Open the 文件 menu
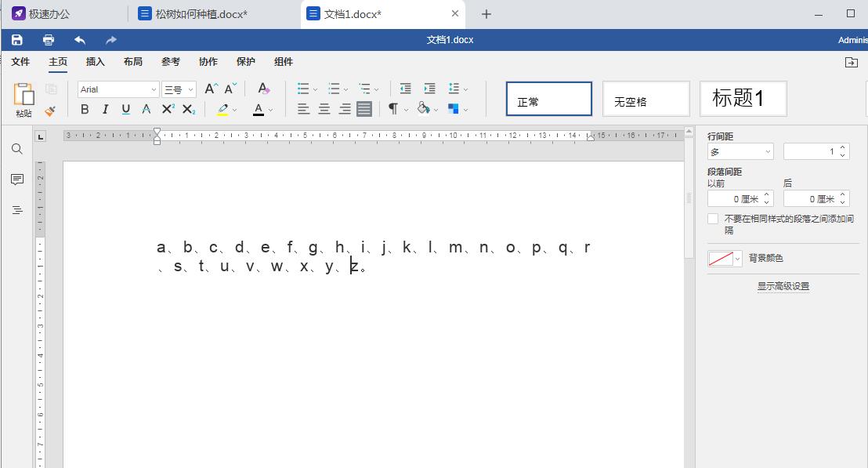 click(x=20, y=62)
